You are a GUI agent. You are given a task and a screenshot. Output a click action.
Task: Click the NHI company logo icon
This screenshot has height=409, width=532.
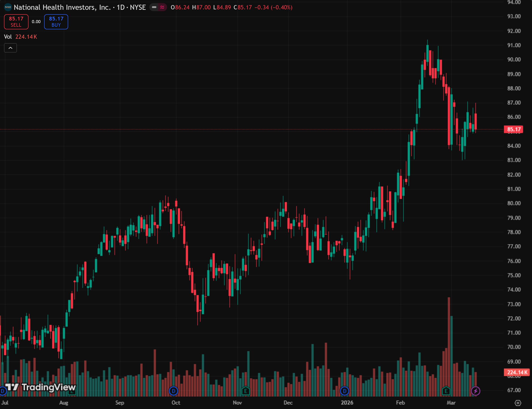(x=8, y=7)
